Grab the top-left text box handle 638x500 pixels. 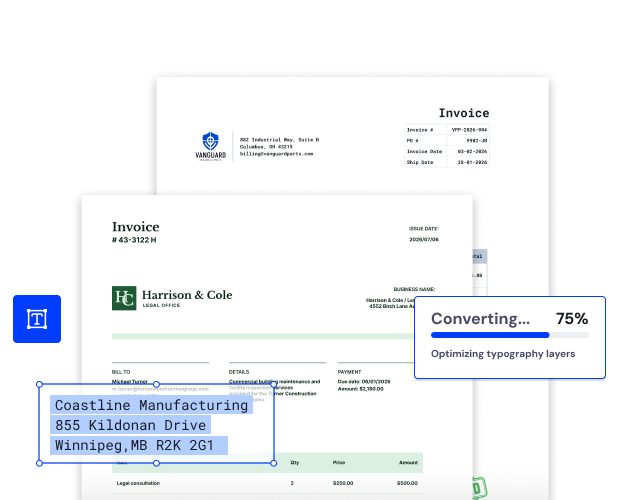click(39, 384)
